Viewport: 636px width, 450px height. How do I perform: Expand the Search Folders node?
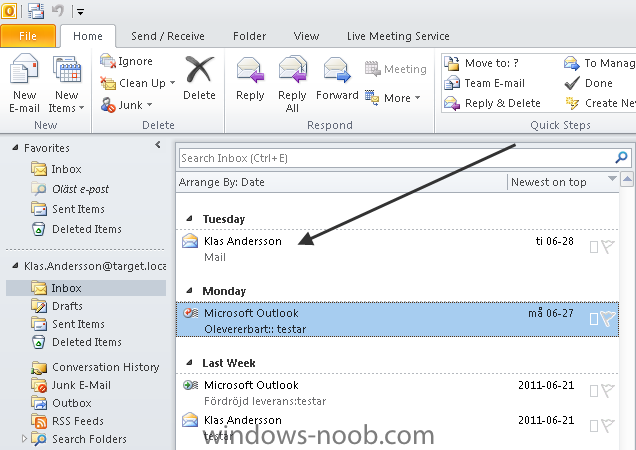point(24,439)
